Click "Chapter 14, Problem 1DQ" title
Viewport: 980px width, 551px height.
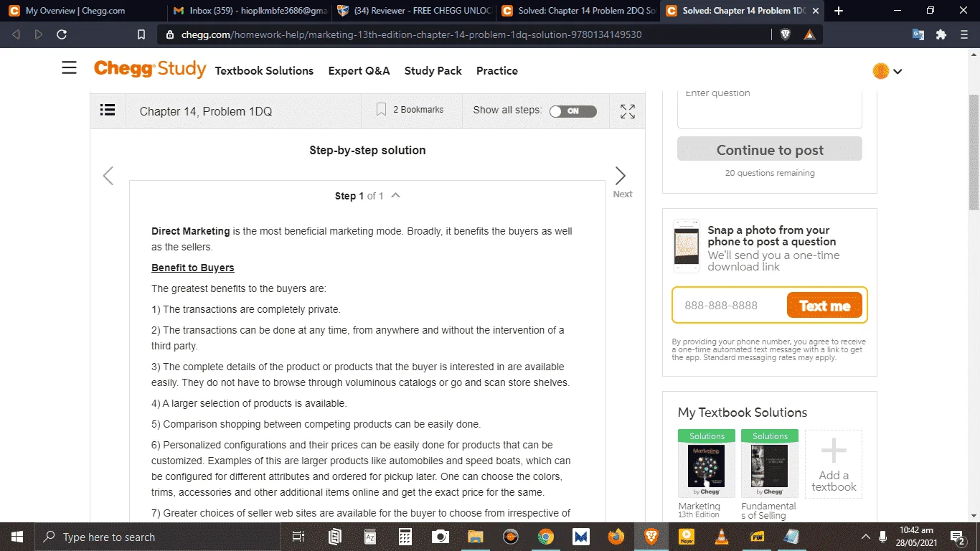206,111
